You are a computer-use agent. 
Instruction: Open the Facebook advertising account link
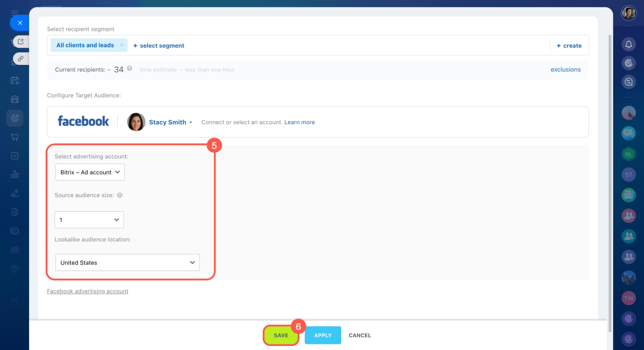88,291
